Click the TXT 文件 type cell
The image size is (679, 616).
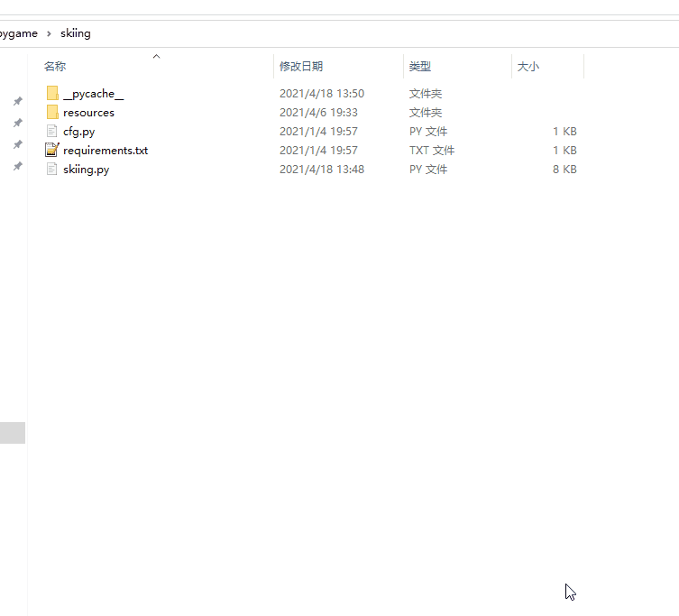click(x=432, y=151)
